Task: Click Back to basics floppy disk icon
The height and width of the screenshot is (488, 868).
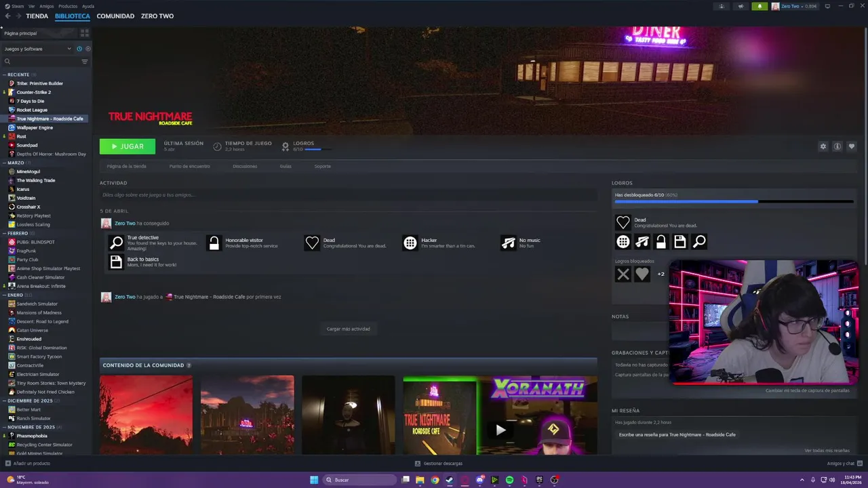Action: [x=117, y=262]
